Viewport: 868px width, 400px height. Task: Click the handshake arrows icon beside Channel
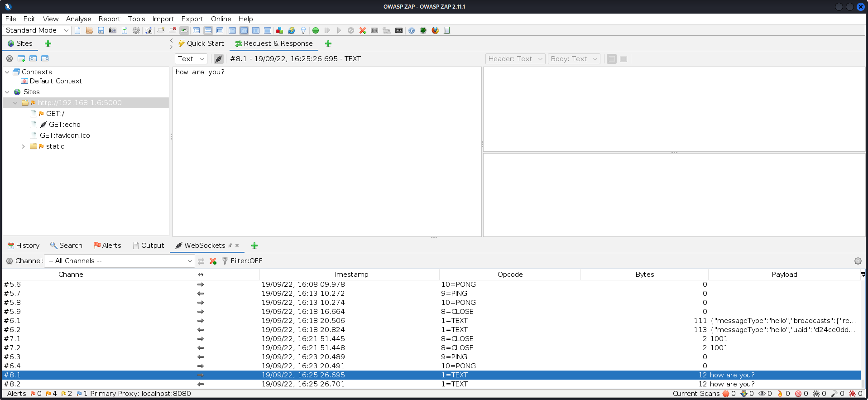point(201,261)
